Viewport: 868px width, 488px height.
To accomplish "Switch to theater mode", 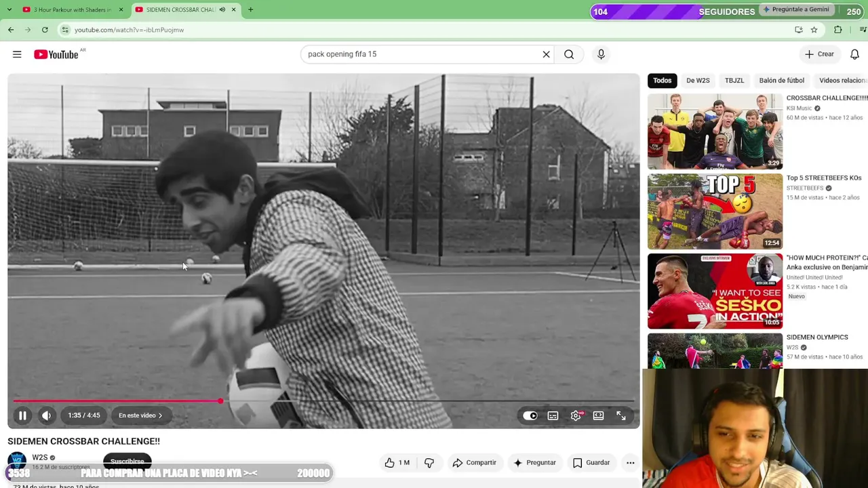I will [x=598, y=415].
